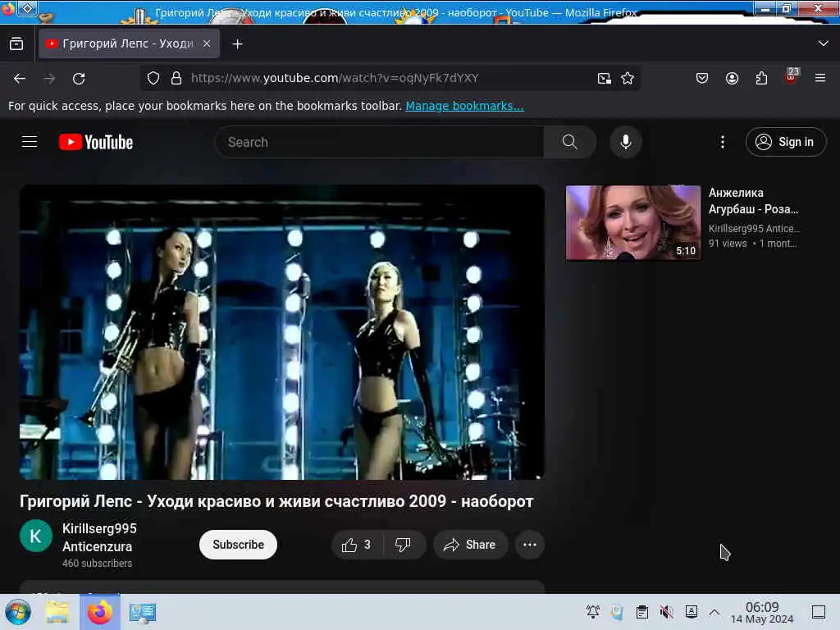Click the 460 subscribers text
Screen dimensions: 840x630
tap(97, 564)
